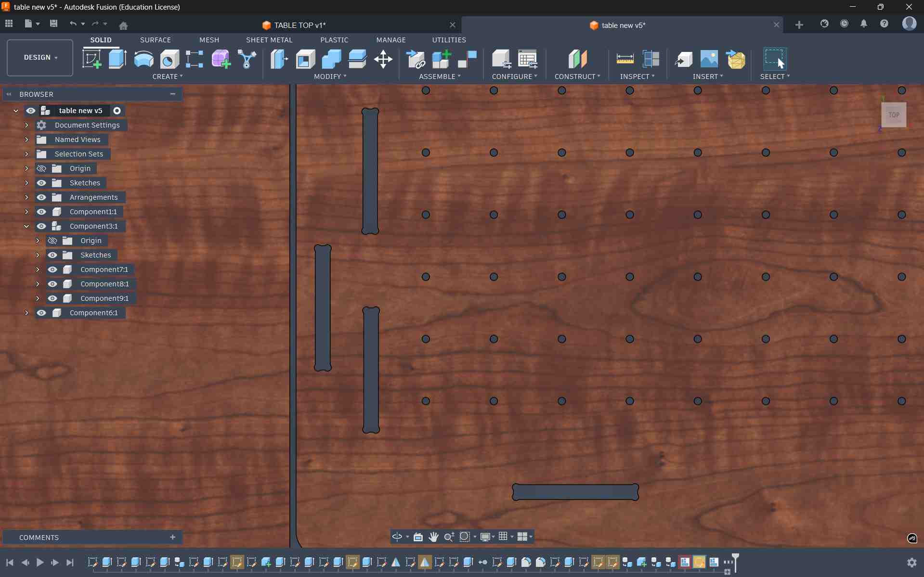Select the Rectangular Pattern tool
The height and width of the screenshot is (577, 924).
pyautogui.click(x=195, y=59)
